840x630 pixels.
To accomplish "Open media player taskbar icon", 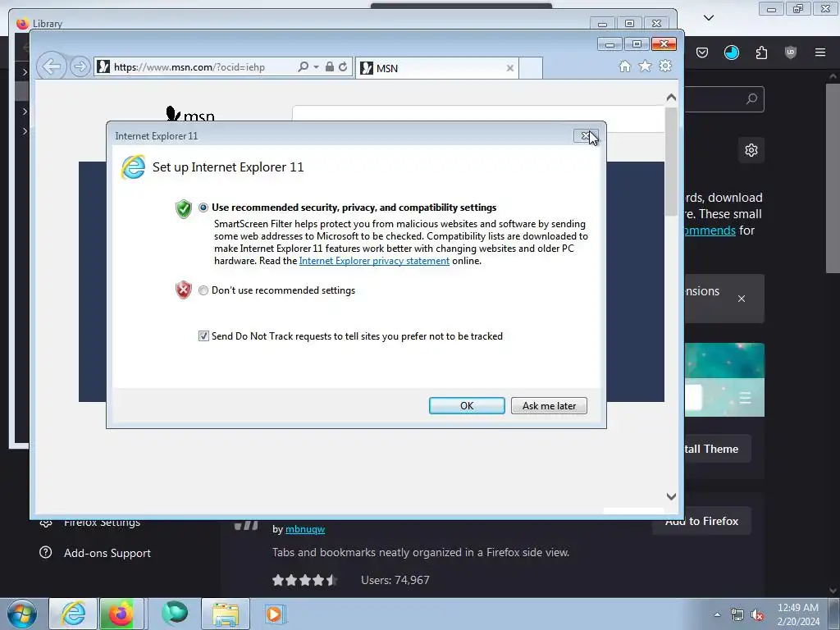I will [x=276, y=614].
